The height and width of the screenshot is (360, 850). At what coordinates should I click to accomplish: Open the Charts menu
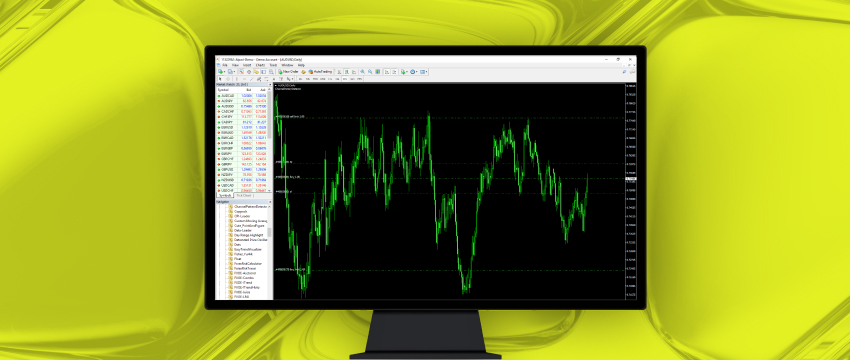tap(260, 65)
